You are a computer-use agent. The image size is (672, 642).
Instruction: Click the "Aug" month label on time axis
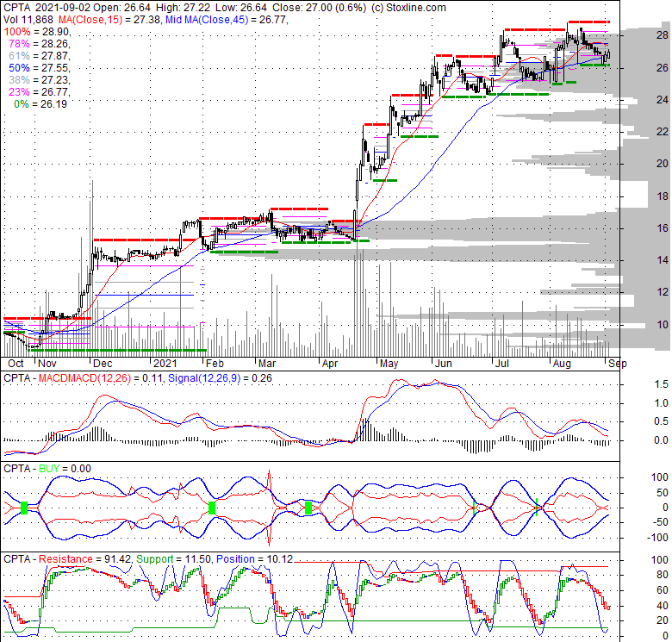coord(562,364)
